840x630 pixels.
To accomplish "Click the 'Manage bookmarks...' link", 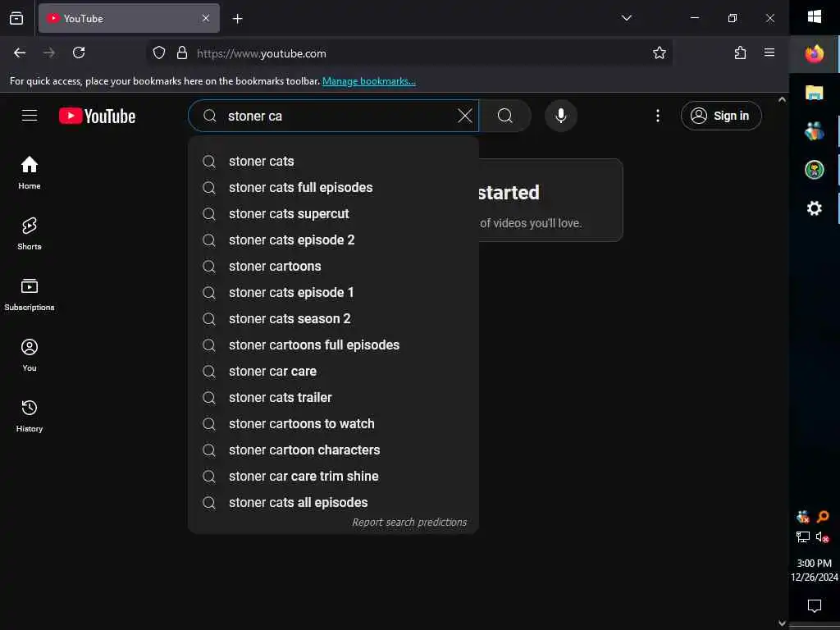I will [368, 81].
